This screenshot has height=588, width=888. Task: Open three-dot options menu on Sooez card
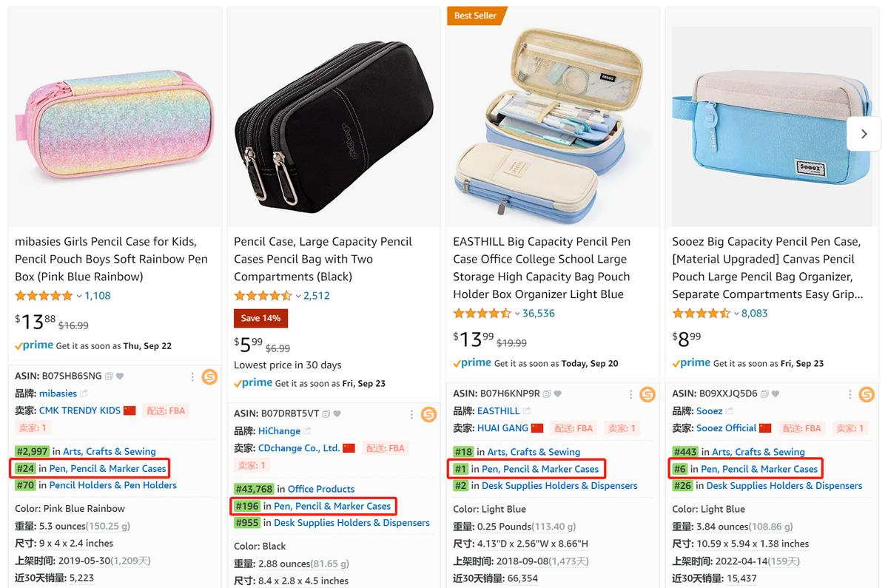point(850,394)
